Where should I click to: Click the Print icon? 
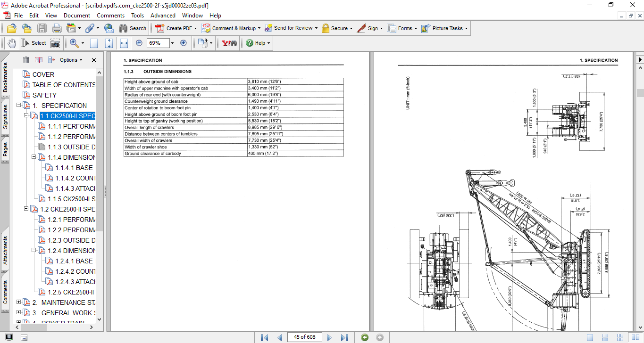(57, 28)
